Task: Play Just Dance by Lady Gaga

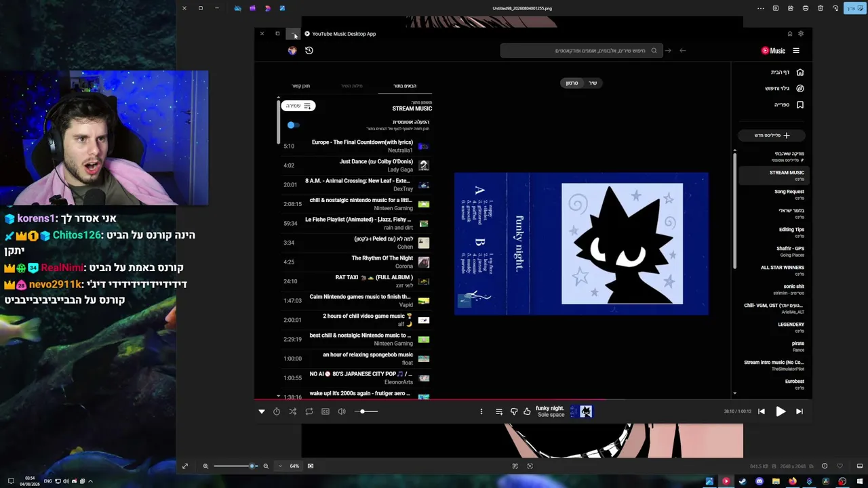Action: tap(355, 165)
